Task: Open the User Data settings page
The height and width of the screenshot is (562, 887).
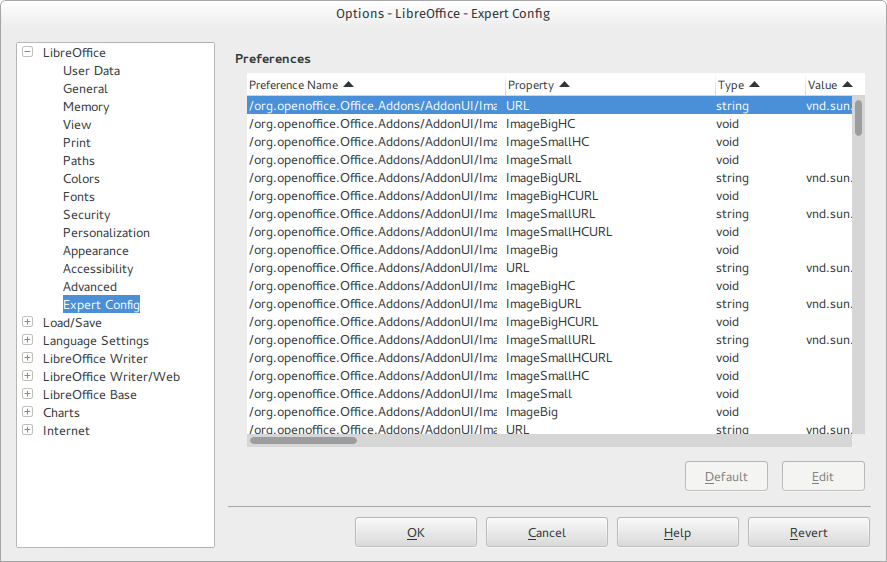Action: 91,71
